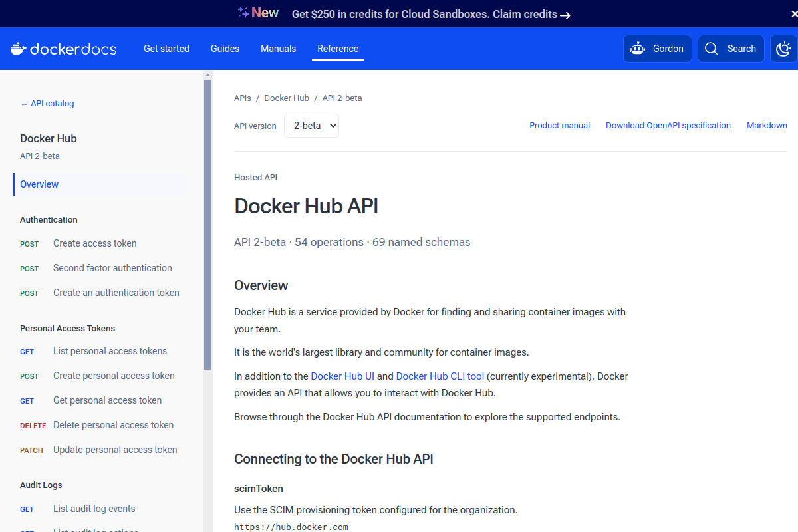Go back to API catalog
Image resolution: width=798 pixels, height=532 pixels.
(x=47, y=104)
